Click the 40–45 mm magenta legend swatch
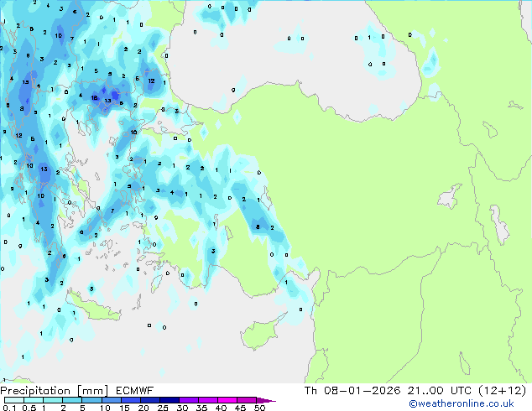 227,400
